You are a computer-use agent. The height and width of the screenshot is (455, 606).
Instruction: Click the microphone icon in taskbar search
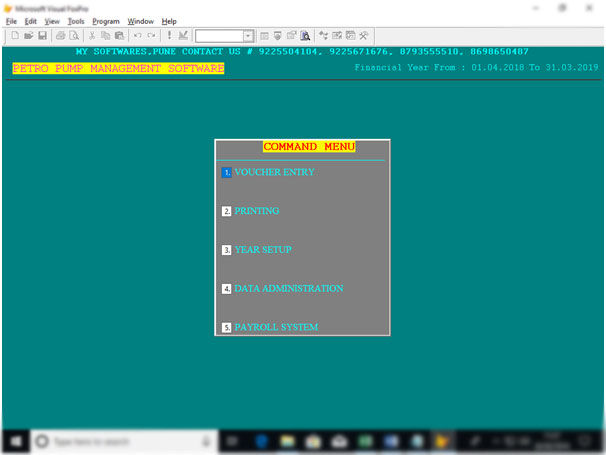click(x=206, y=441)
